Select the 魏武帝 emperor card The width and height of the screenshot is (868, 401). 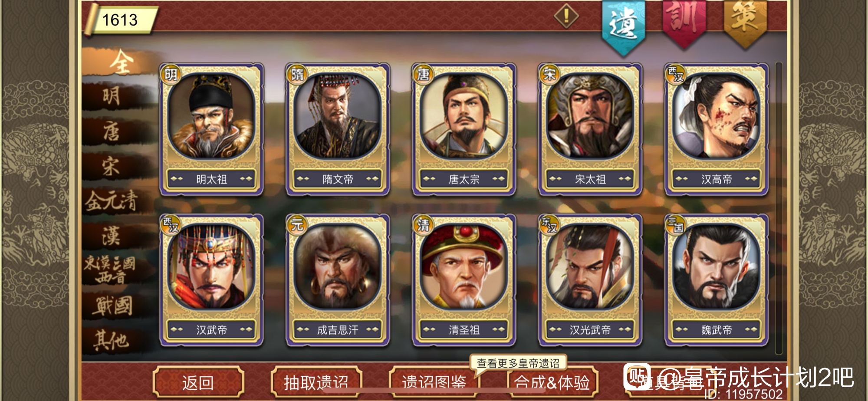[717, 280]
